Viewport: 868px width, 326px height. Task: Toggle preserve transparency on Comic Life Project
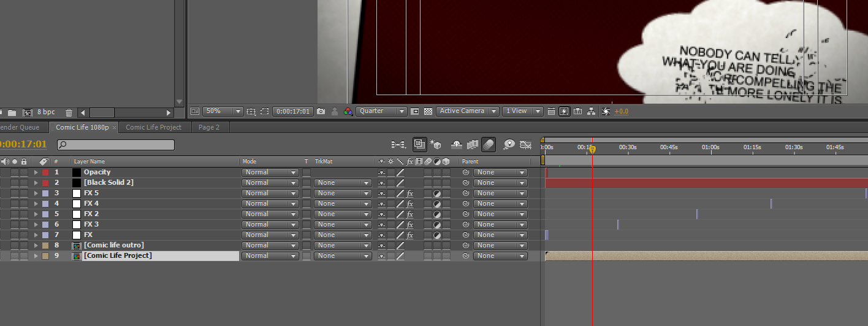306,256
